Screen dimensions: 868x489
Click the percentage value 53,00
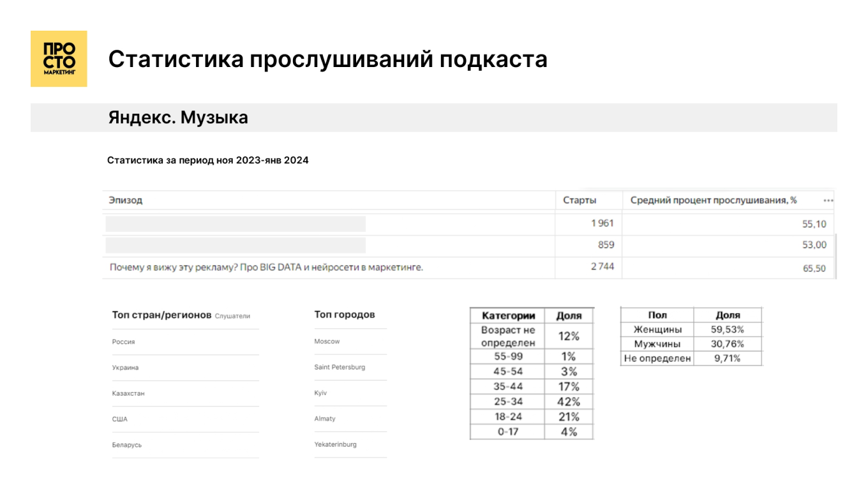814,245
